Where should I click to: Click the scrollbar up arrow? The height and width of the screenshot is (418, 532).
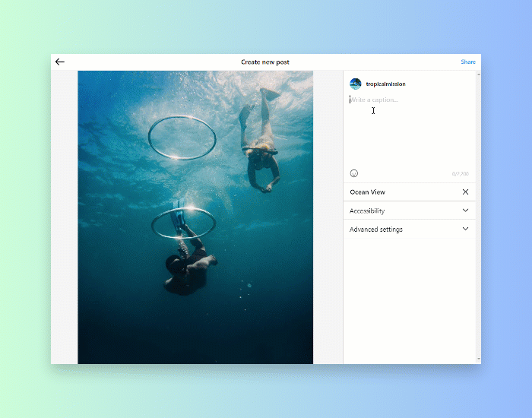(478, 74)
